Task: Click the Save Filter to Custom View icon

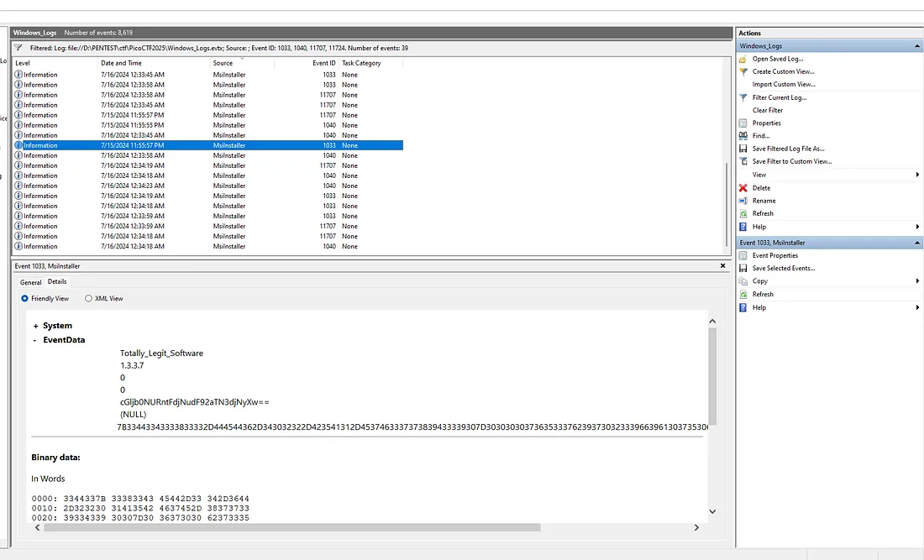Action: tap(743, 161)
